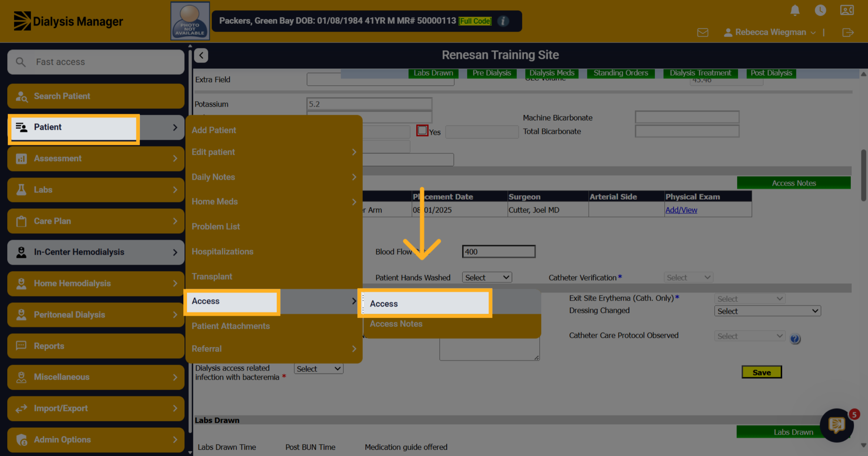868x456 pixels.
Task: Click the clock history icon
Action: click(820, 10)
